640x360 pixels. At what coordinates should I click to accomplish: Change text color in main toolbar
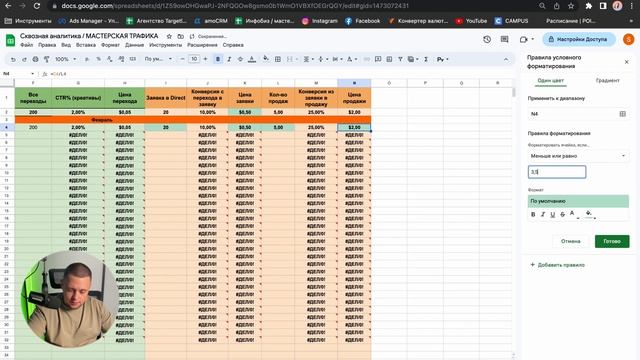(x=252, y=59)
